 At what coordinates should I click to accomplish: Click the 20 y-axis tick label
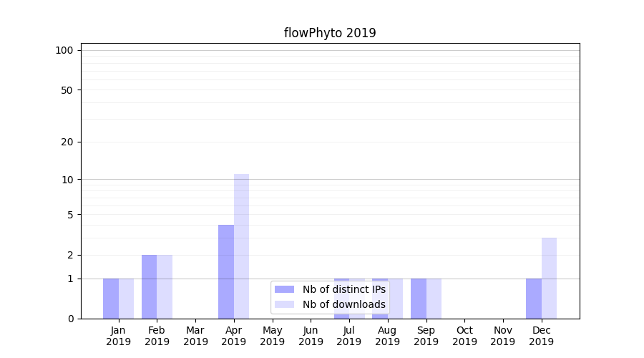pyautogui.click(x=67, y=142)
